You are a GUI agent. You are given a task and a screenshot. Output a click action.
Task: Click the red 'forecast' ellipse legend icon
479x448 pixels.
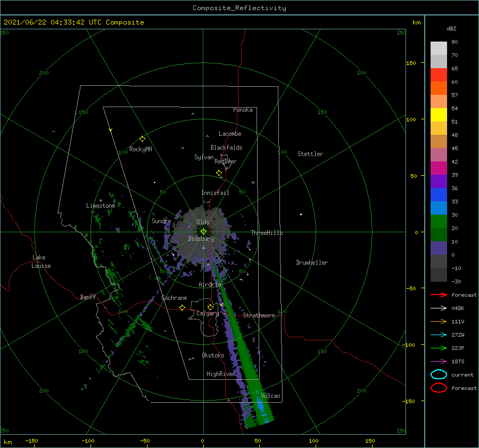pos(439,388)
